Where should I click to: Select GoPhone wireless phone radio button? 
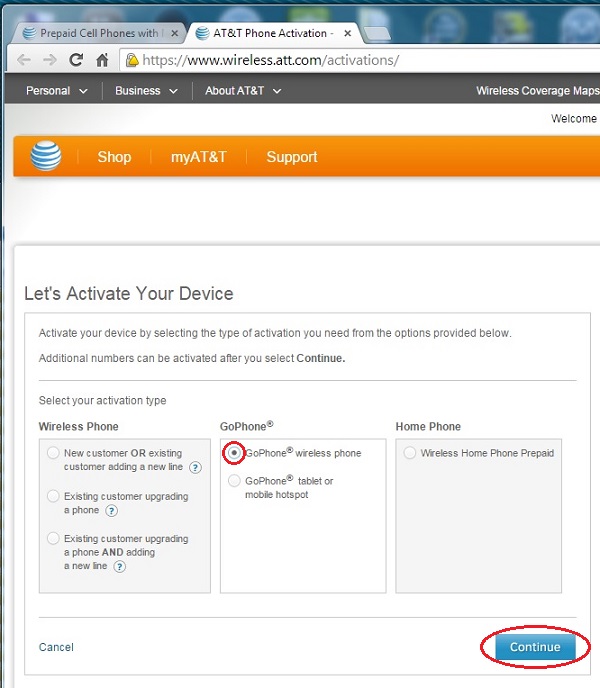(234, 453)
